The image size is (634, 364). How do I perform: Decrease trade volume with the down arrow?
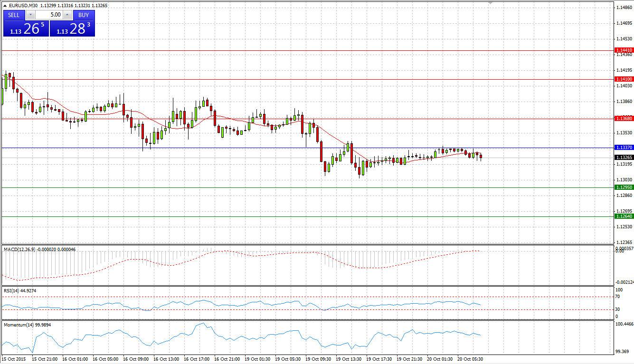[31, 15]
